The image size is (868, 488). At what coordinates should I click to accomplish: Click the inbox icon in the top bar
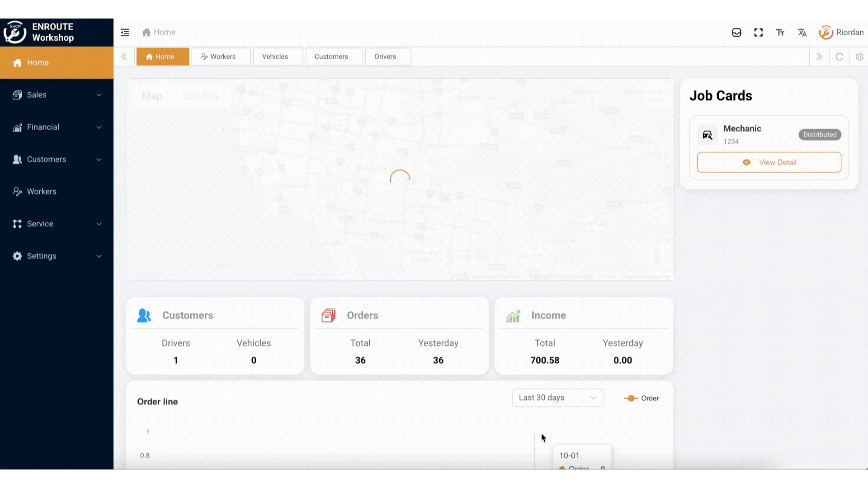736,32
